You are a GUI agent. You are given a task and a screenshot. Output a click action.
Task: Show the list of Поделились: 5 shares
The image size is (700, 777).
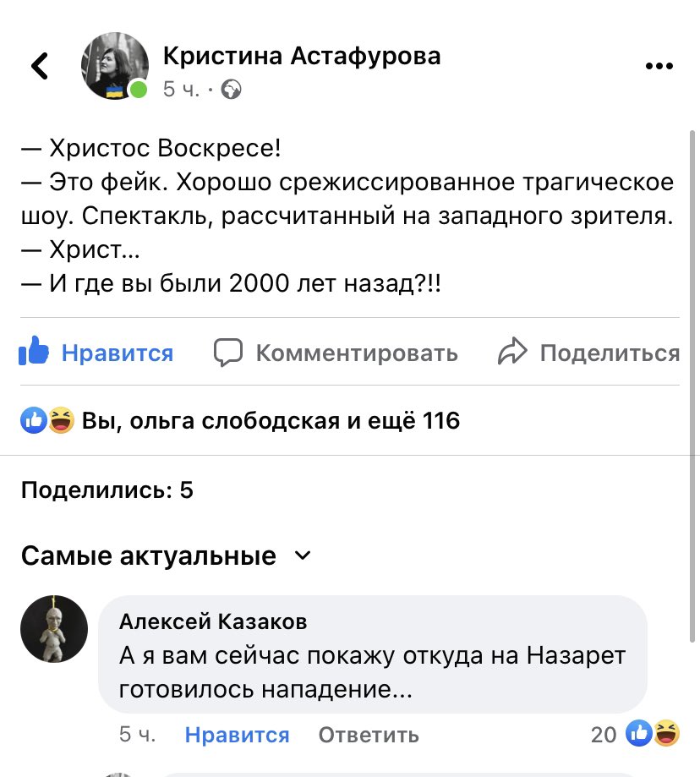coord(107,490)
